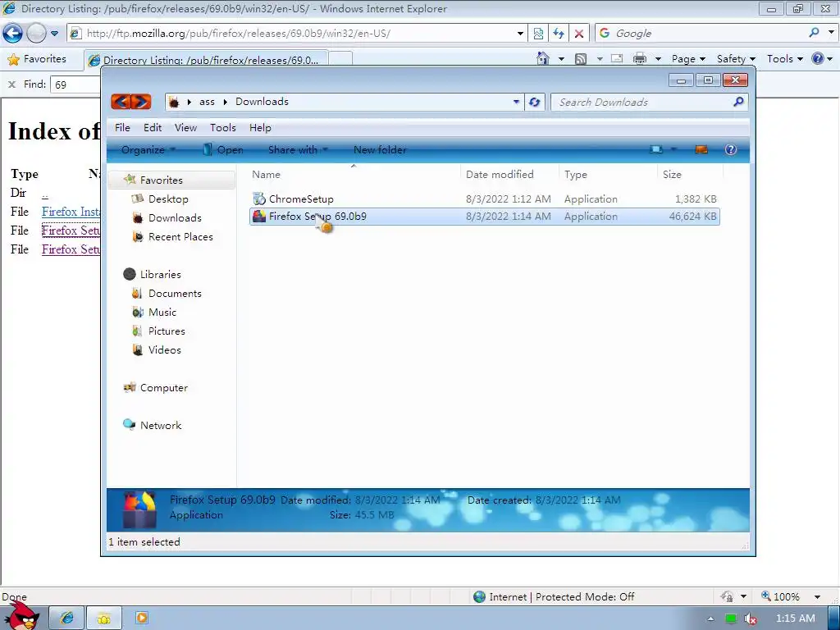Click New folder in the toolbar
The width and height of the screenshot is (840, 630).
(x=380, y=149)
